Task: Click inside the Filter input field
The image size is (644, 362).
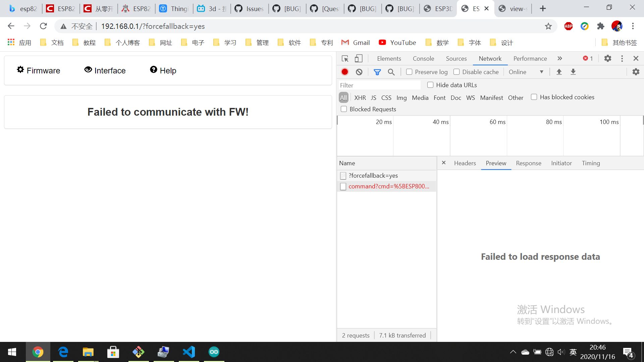Action: (x=379, y=85)
